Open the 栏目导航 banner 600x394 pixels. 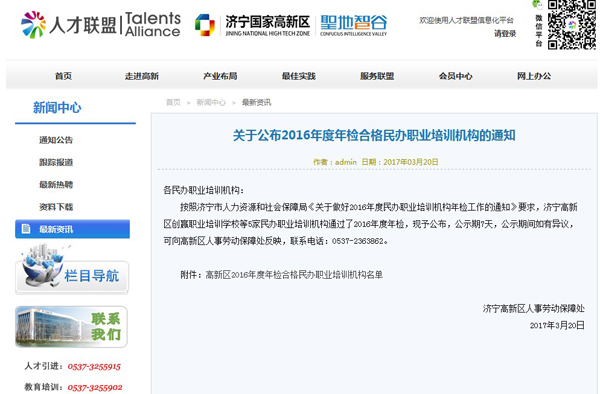[72, 270]
